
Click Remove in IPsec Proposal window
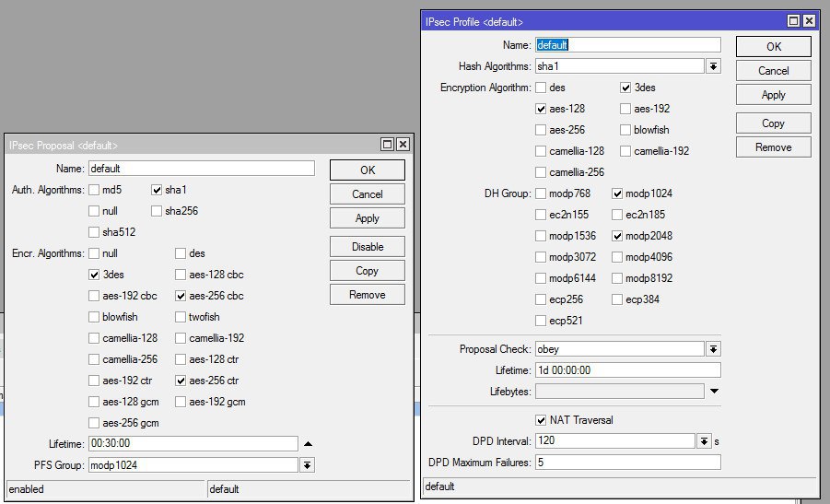click(x=368, y=294)
